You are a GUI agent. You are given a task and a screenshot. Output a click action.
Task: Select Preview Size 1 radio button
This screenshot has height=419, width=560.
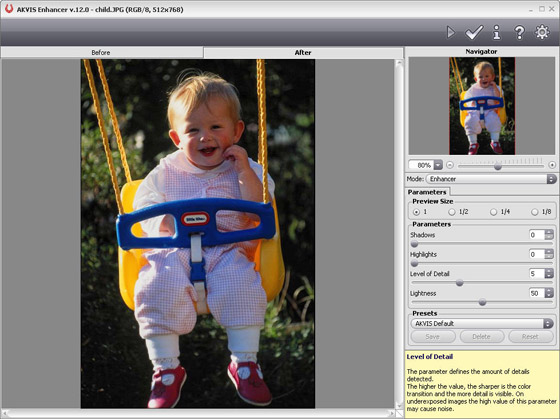coord(416,212)
